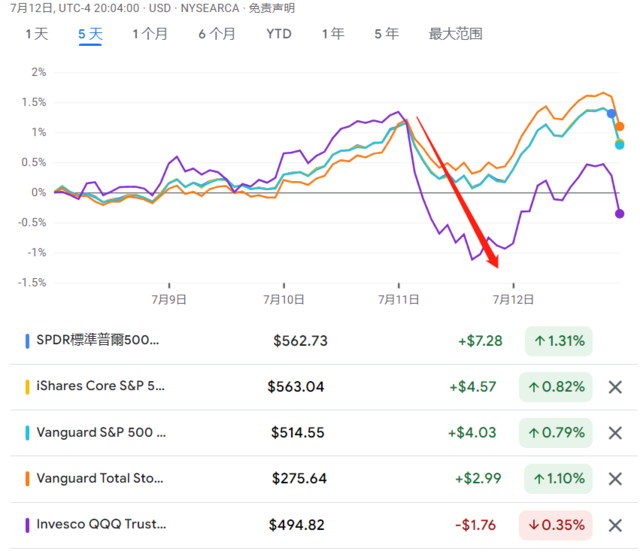Image resolution: width=640 pixels, height=560 pixels.
Task: Show the 5年 chart range
Action: 386,34
